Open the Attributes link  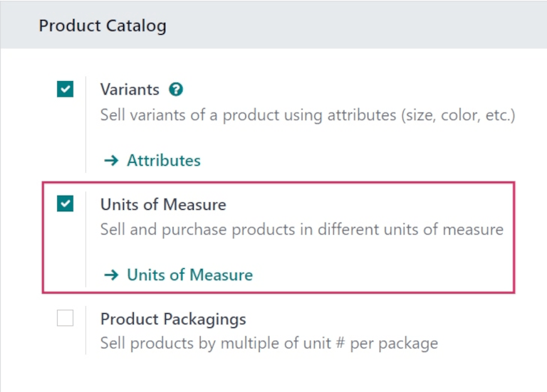coord(163,161)
